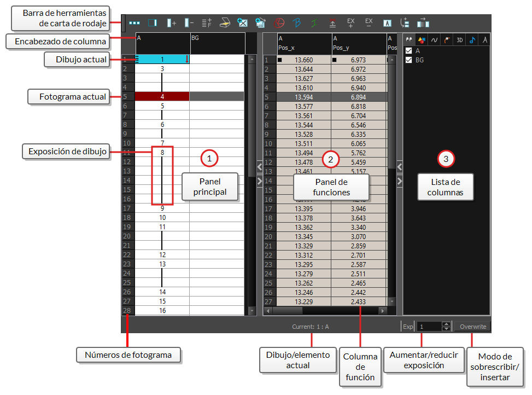Image resolution: width=532 pixels, height=395 pixels.
Task: Click the Add Columns icon
Action: point(171,23)
